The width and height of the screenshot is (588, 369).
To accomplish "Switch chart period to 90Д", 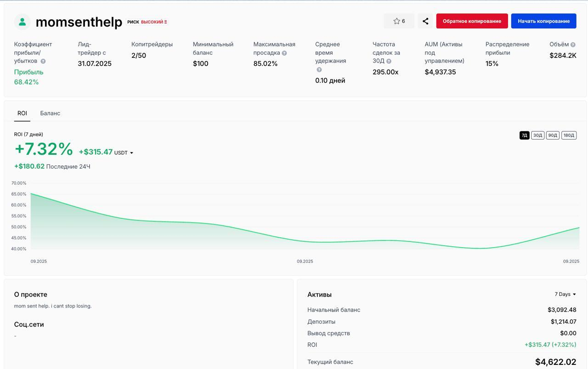I will 553,135.
